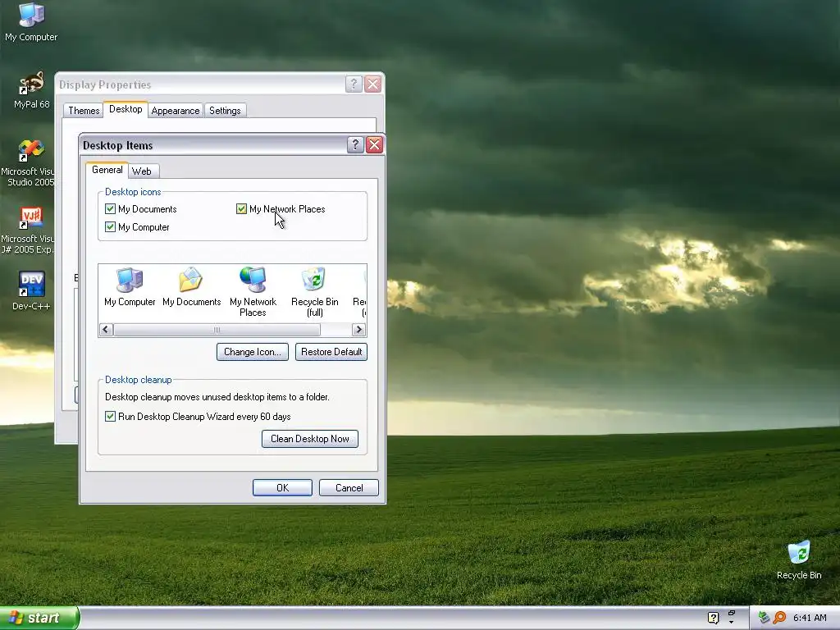This screenshot has height=630, width=840.
Task: Open the Themes tab in Display Properties
Action: 84,111
